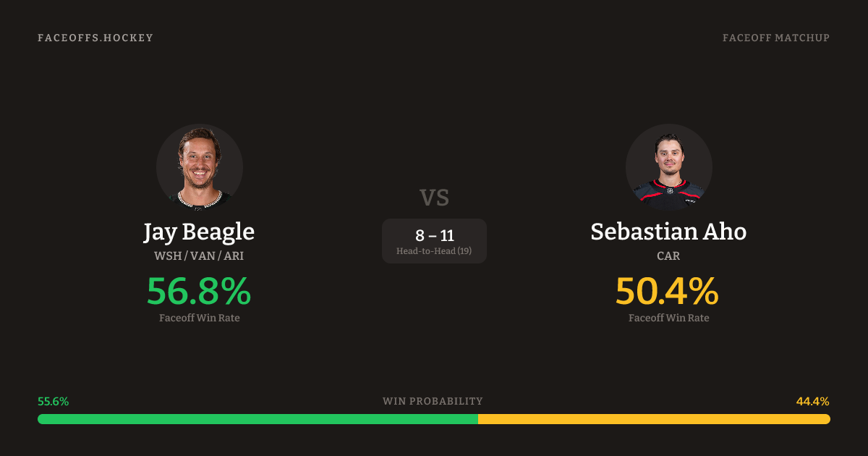Click the Faceoff Win Rate label under Aho

click(x=668, y=318)
